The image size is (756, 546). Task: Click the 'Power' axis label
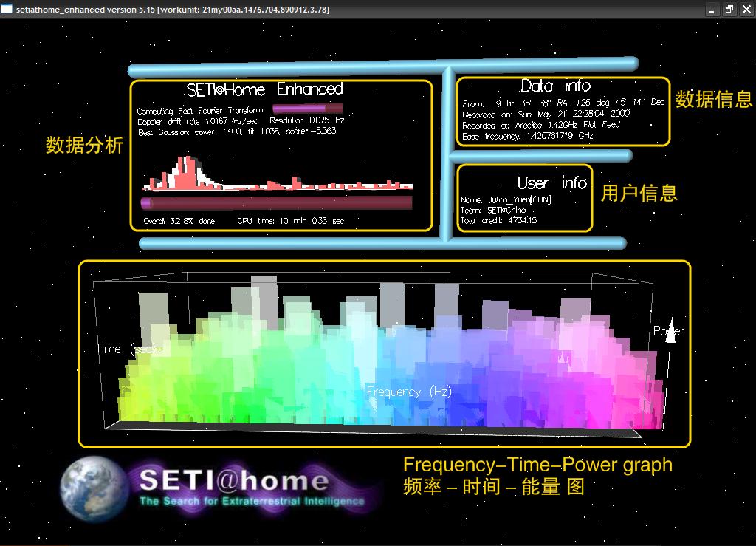pos(668,331)
